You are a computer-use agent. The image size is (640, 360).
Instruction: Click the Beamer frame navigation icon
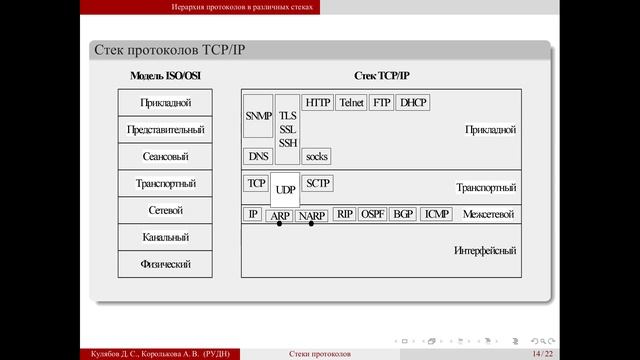coord(431,341)
